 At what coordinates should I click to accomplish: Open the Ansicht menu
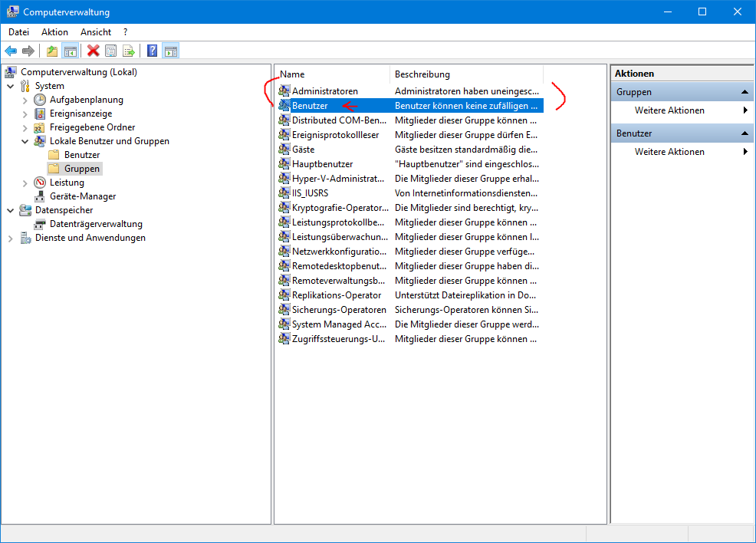point(96,31)
